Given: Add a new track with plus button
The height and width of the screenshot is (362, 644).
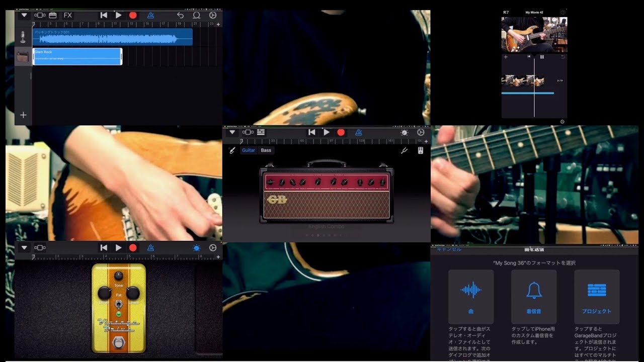Looking at the screenshot, I should 23,115.
